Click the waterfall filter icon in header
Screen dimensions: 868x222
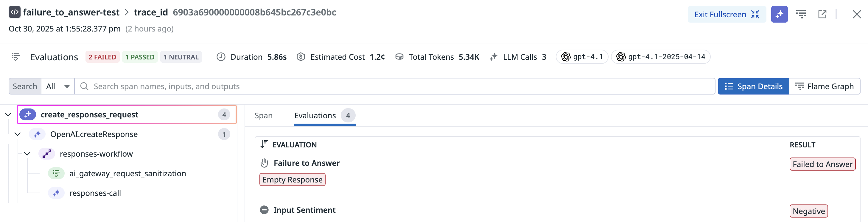(801, 15)
